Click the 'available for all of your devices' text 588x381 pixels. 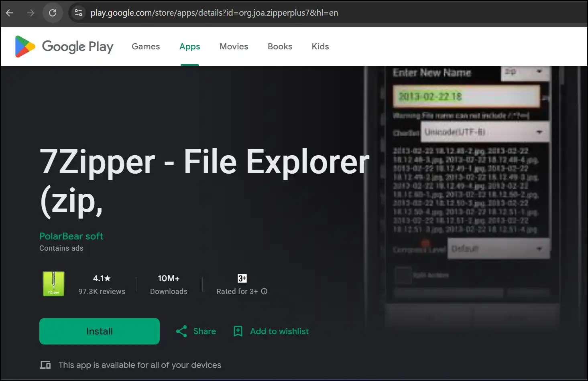140,365
